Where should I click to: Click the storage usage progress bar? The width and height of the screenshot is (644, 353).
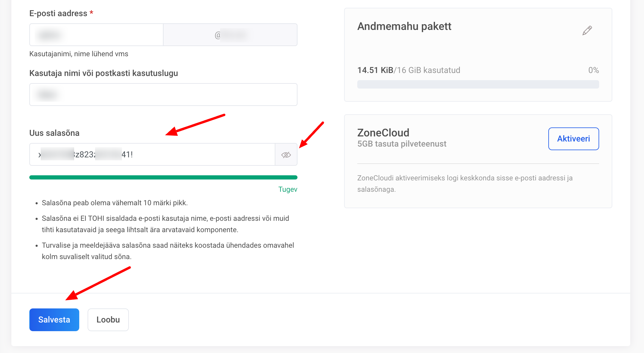(x=478, y=85)
